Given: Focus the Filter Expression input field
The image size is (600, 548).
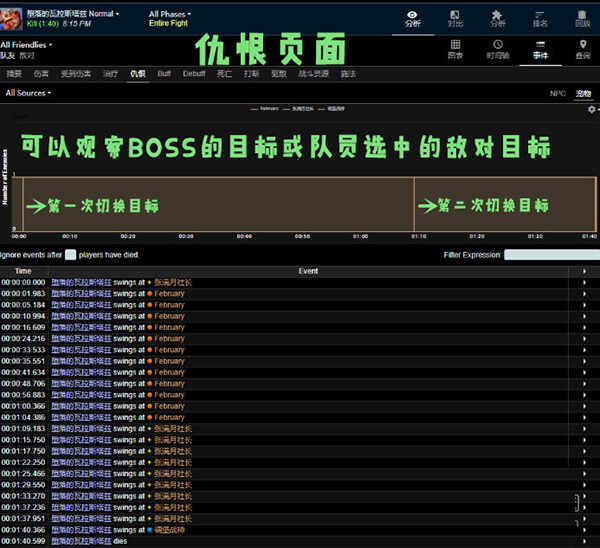Looking at the screenshot, I should click(x=552, y=255).
